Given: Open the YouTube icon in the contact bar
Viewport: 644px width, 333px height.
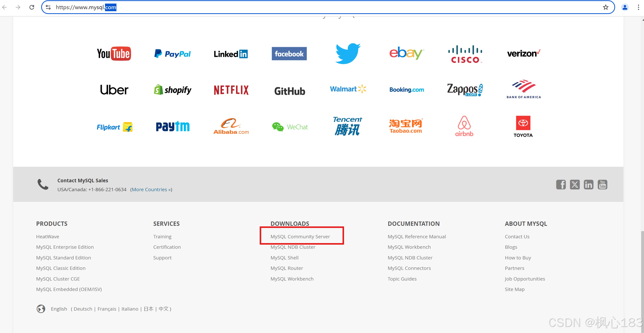Looking at the screenshot, I should [602, 185].
